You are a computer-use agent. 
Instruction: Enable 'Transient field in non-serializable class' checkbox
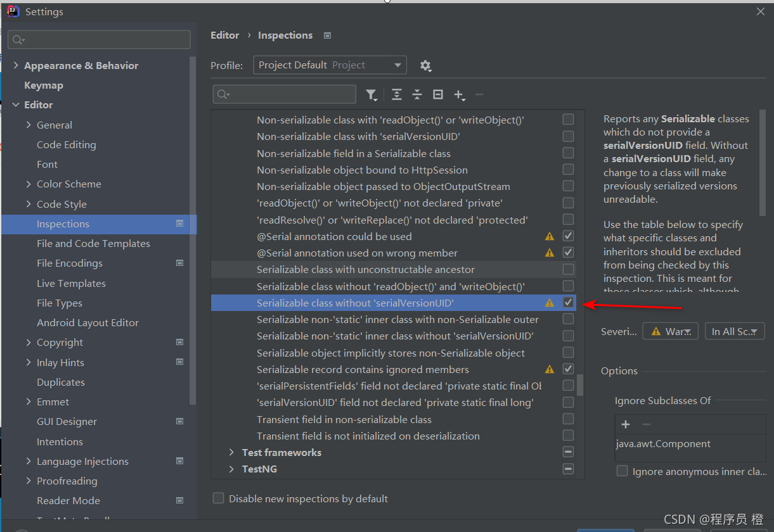tap(568, 419)
